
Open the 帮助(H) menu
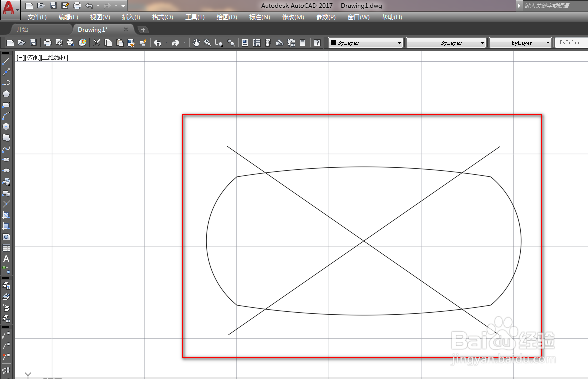(392, 17)
